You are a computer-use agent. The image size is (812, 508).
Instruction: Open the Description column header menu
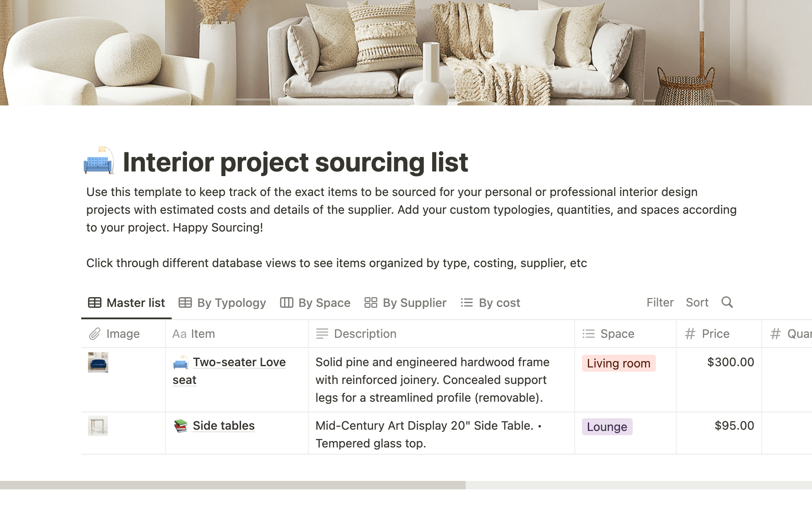pyautogui.click(x=365, y=334)
